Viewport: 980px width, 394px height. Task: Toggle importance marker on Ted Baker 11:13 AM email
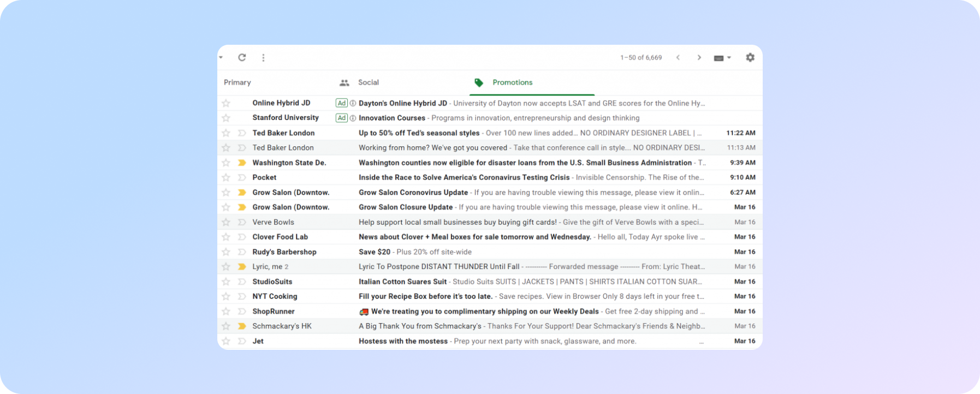pyautogui.click(x=242, y=147)
